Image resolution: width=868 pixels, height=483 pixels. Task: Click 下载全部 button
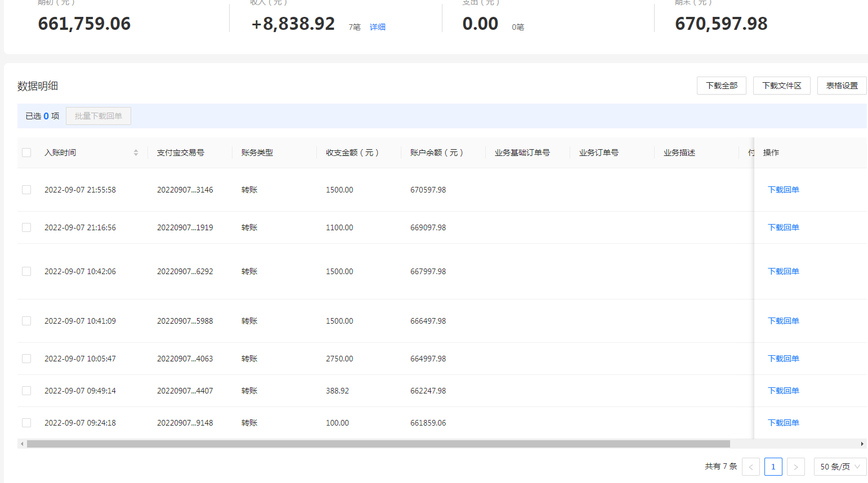pyautogui.click(x=722, y=86)
